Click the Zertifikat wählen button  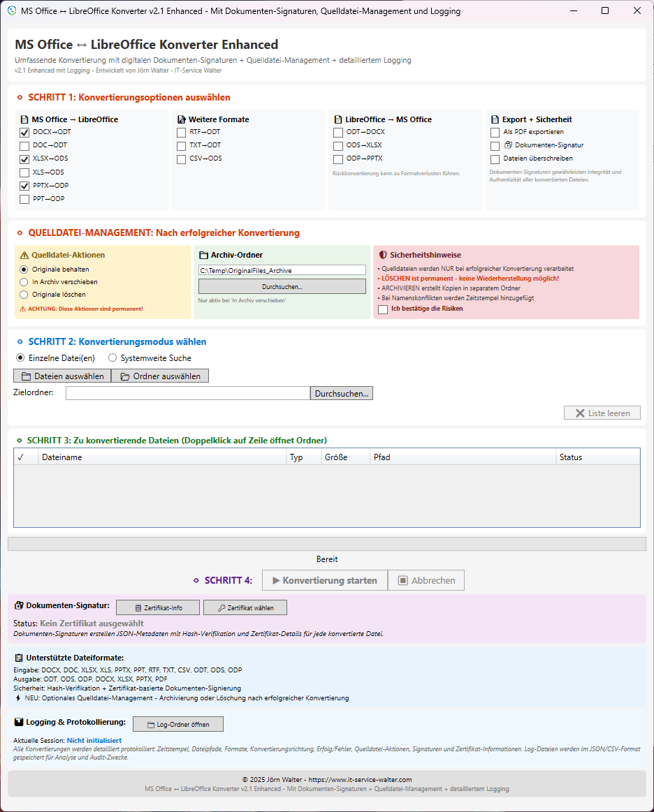pyautogui.click(x=245, y=608)
